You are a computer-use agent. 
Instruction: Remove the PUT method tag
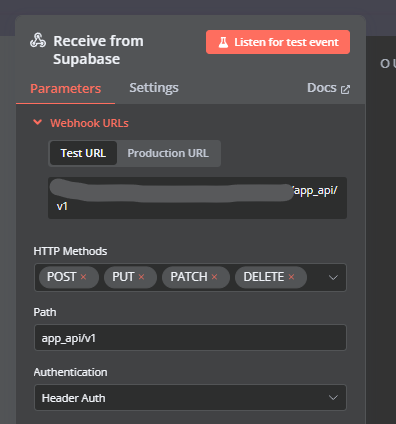tap(141, 277)
